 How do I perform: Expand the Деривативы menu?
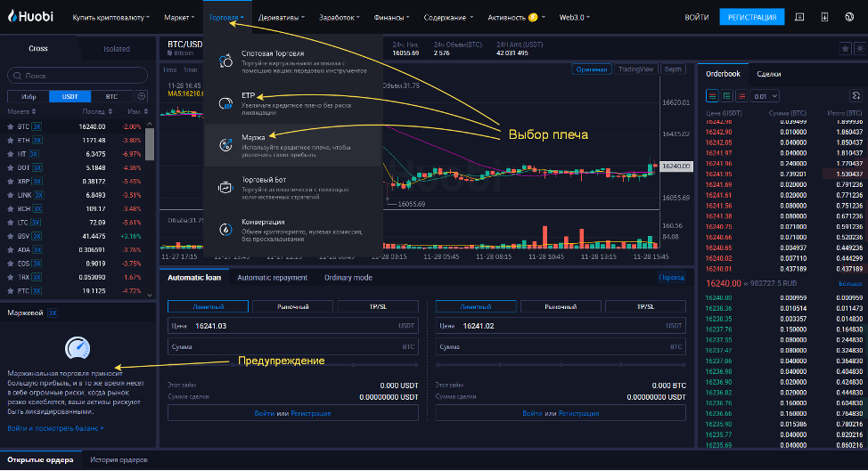(x=281, y=17)
